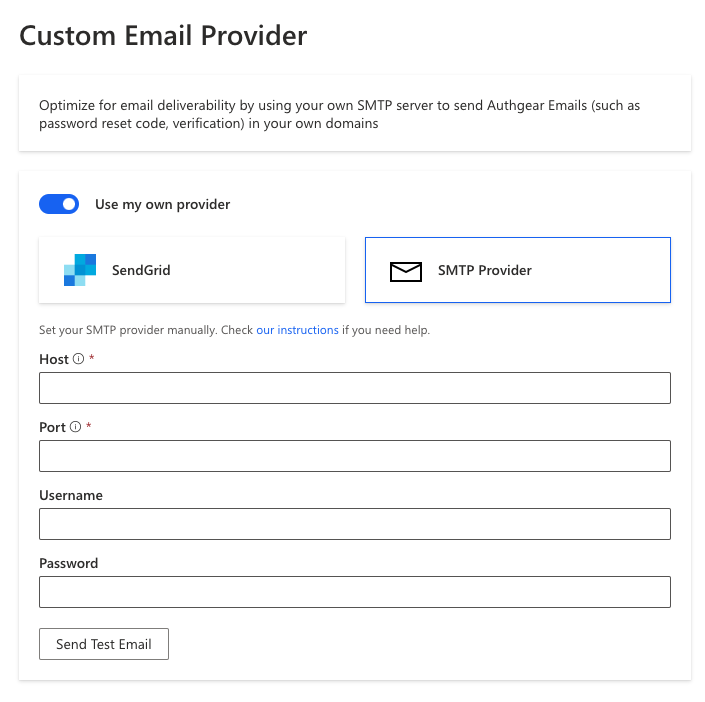705x702 pixels.
Task: Click the SMTP deliverability description text
Action: click(x=339, y=114)
